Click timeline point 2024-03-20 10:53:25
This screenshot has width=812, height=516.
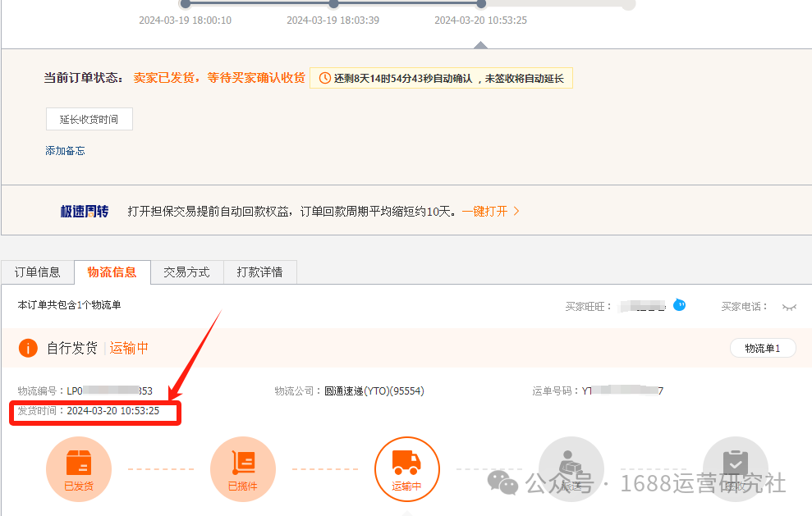tap(481, 4)
